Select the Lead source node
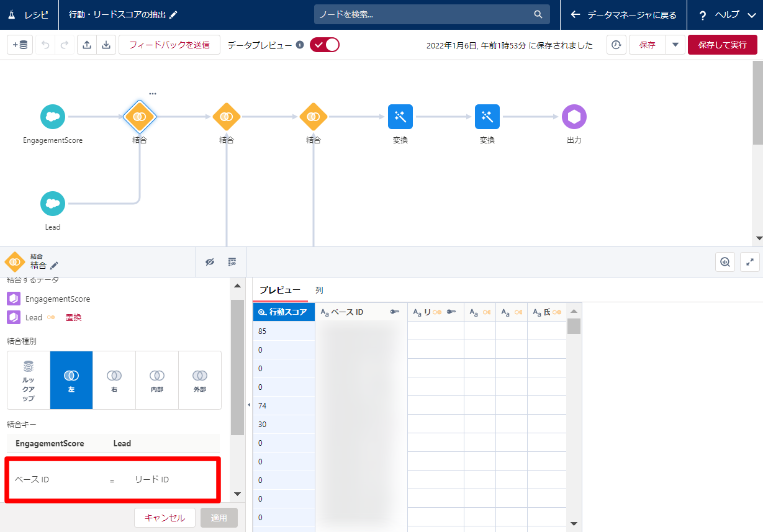The image size is (763, 532). tap(53, 204)
